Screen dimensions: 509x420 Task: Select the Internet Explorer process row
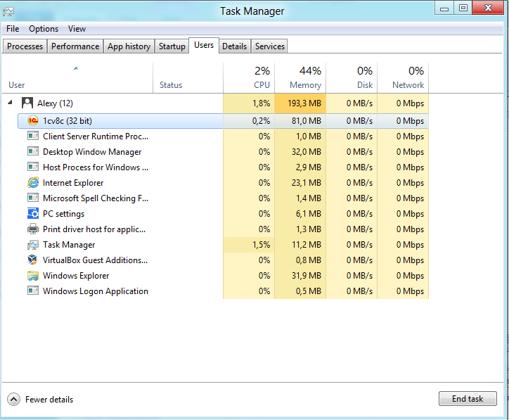click(x=223, y=182)
